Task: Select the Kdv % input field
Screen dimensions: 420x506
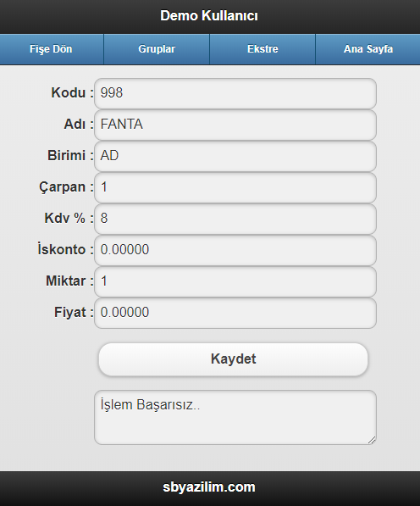Action: (x=235, y=219)
